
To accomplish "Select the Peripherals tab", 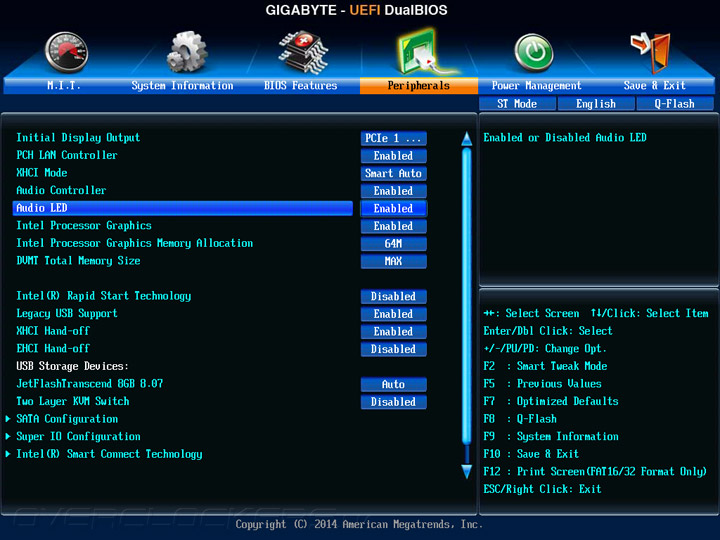I will click(x=419, y=85).
